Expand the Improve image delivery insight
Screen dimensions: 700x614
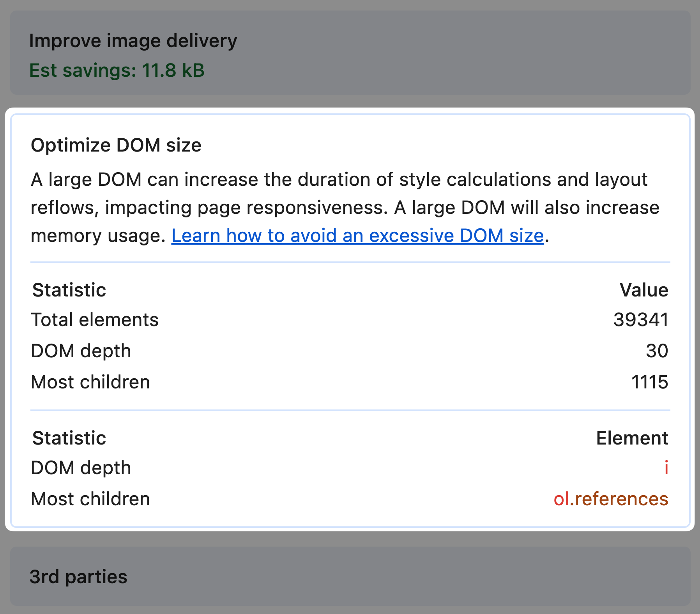click(x=350, y=53)
